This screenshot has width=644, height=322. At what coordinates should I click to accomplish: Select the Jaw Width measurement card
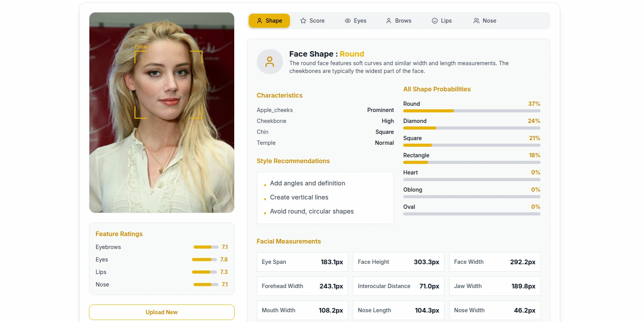pyautogui.click(x=495, y=286)
